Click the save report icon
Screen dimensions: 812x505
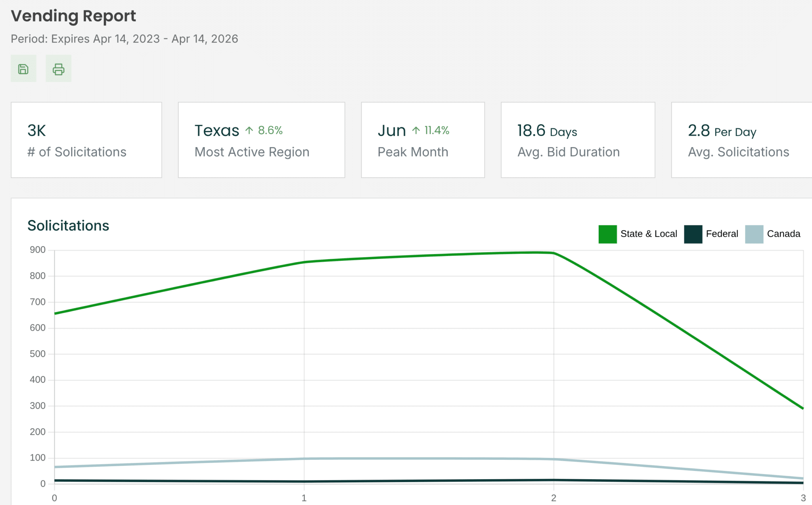click(x=23, y=69)
